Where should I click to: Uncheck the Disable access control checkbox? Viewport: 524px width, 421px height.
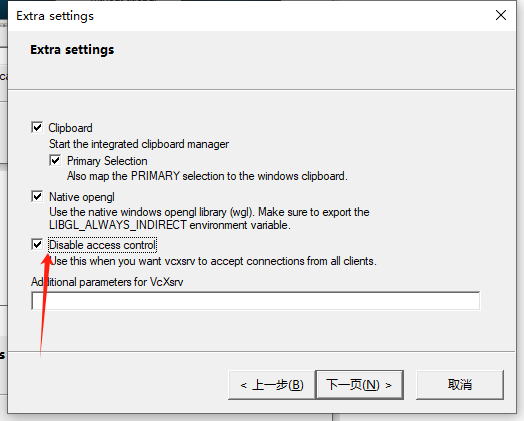37,244
